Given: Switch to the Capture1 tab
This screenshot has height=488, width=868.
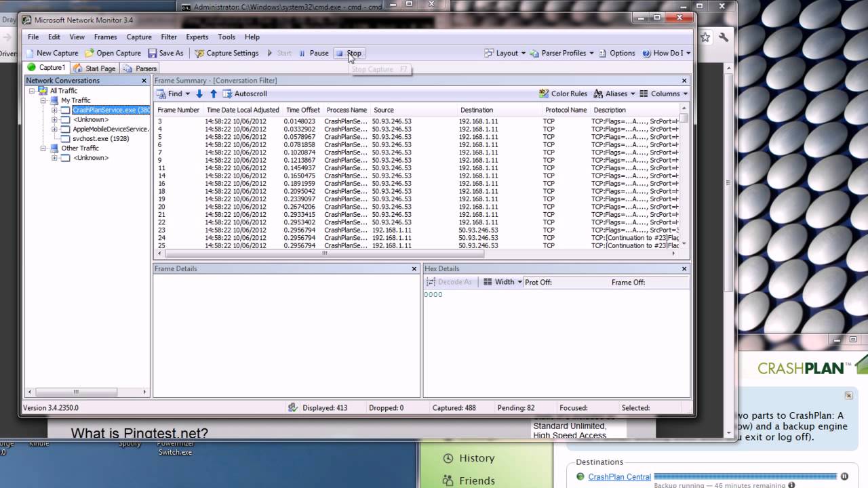Looking at the screenshot, I should pyautogui.click(x=46, y=68).
